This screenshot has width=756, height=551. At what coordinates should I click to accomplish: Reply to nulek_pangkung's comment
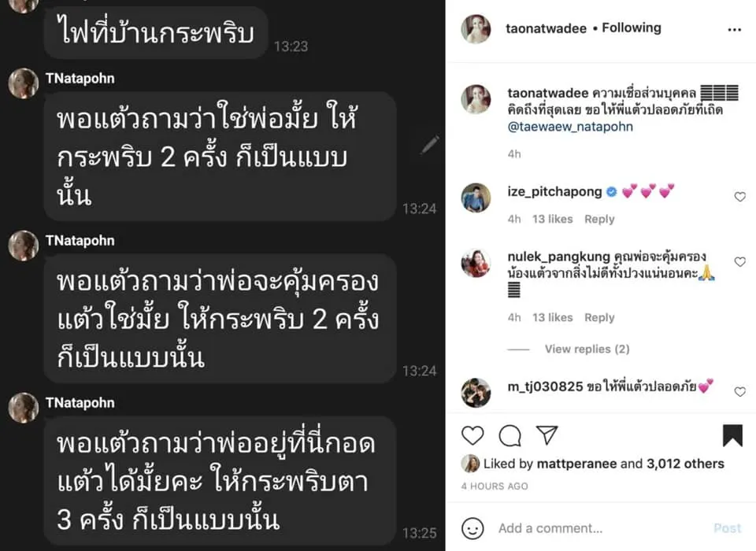[599, 318]
